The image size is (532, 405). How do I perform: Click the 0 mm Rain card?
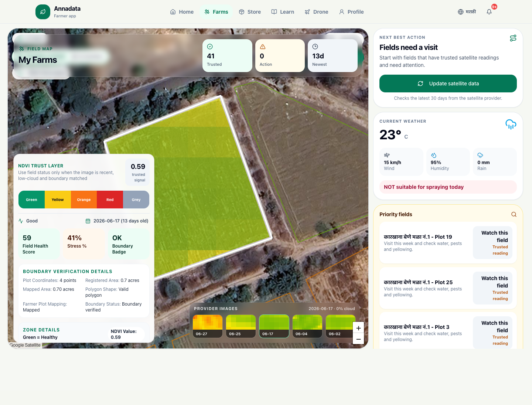495,162
